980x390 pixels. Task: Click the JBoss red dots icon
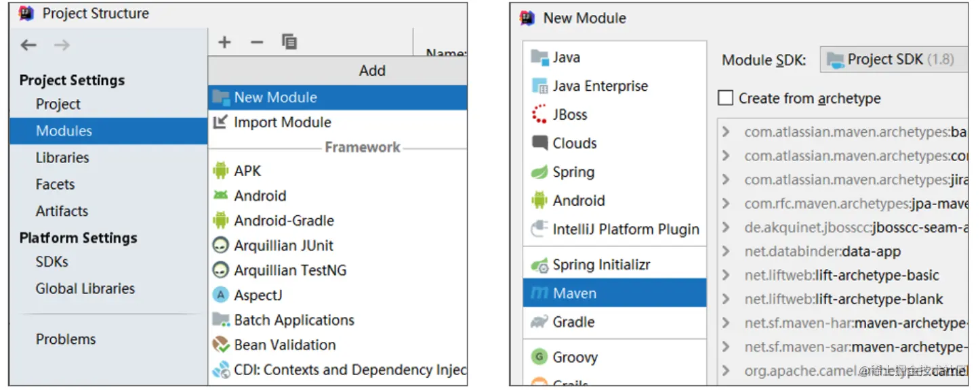(x=539, y=114)
